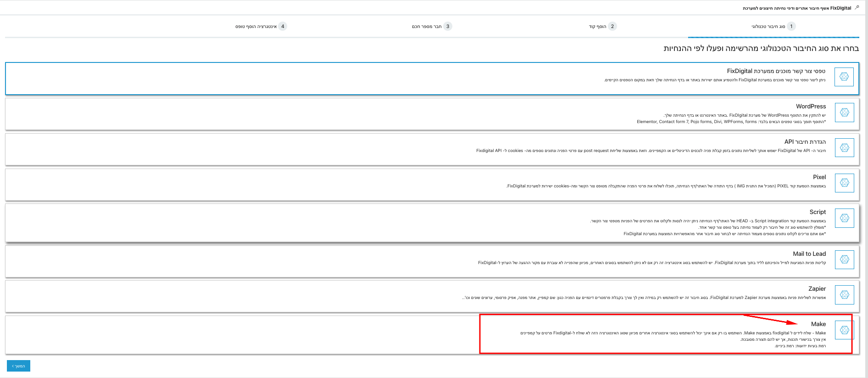The height and width of the screenshot is (378, 868).
Task: Click the blue 'המשך' continue button
Action: [x=18, y=366]
